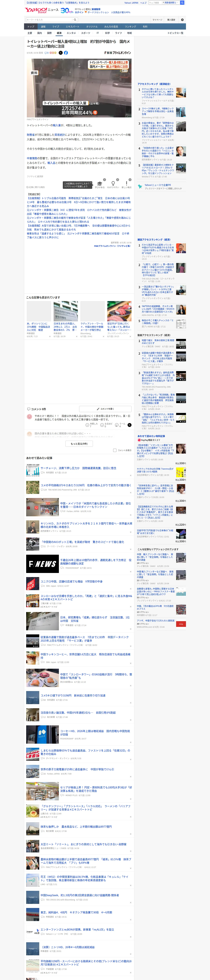Open the トピックス一覧 link
Image resolution: width=210 pixels, height=980 pixels.
point(175,33)
